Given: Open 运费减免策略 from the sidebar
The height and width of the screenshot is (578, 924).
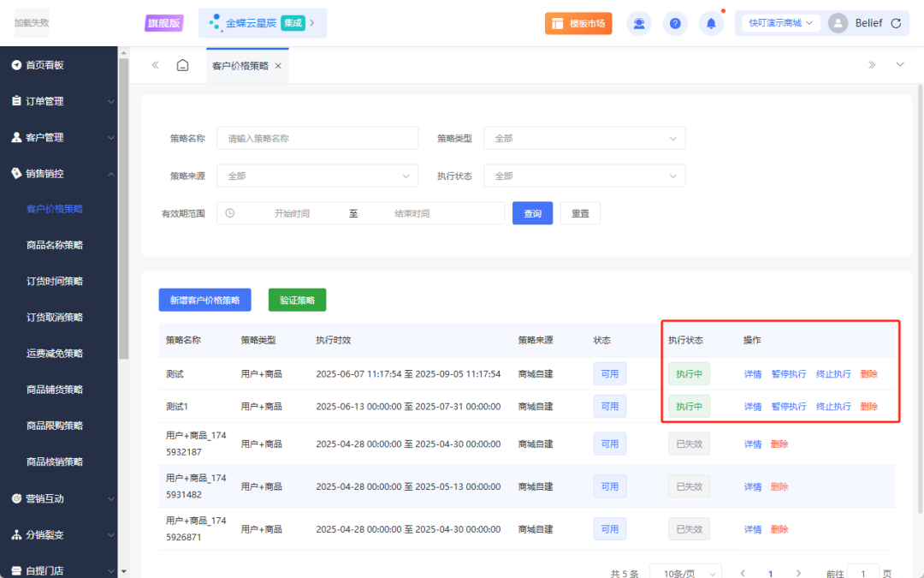Looking at the screenshot, I should coord(55,353).
